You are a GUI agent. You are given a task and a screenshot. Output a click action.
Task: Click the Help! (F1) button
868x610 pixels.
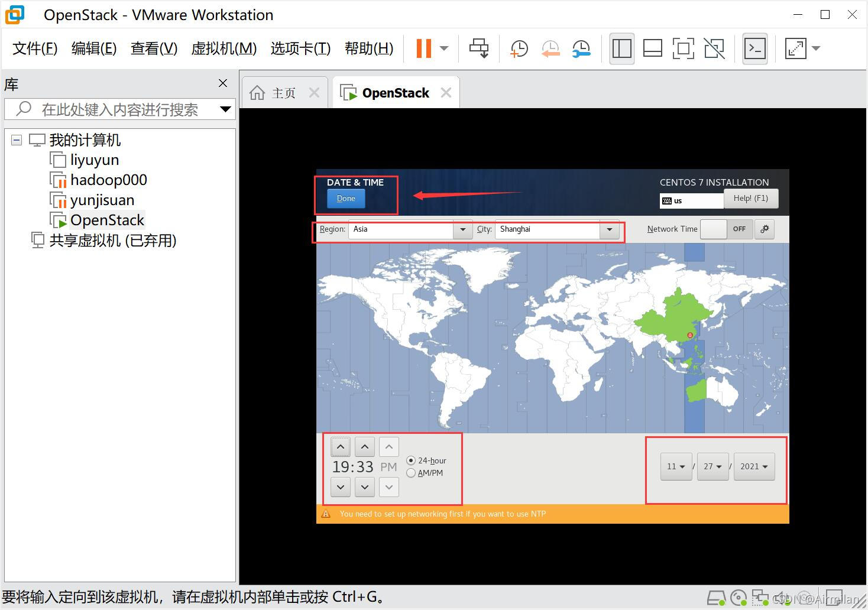pos(751,199)
